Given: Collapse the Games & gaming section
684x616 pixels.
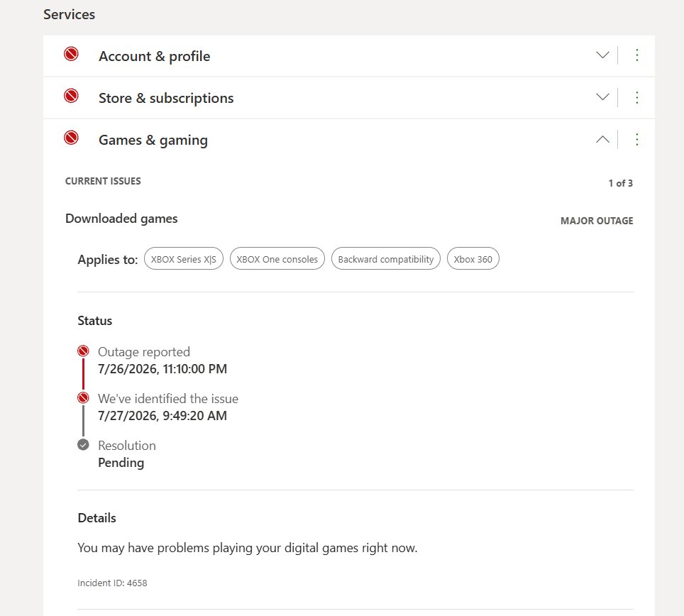Looking at the screenshot, I should [602, 139].
